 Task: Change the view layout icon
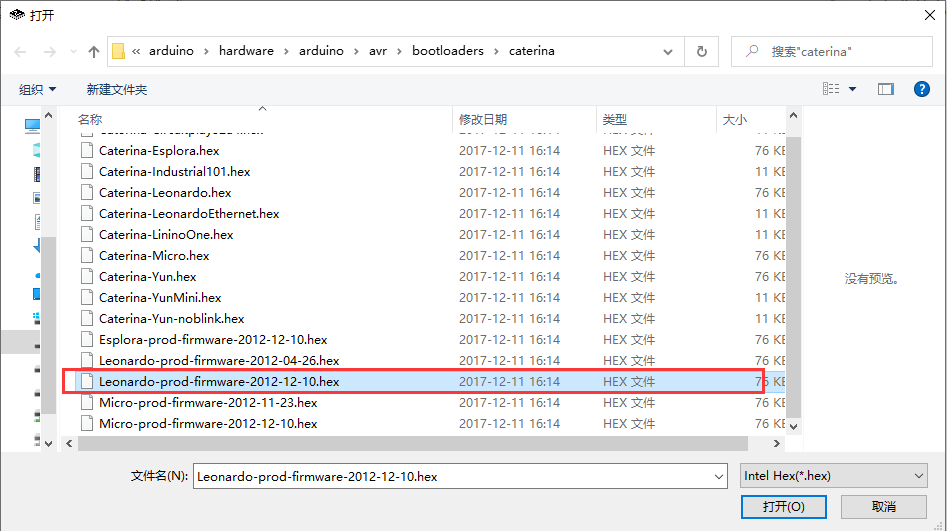tap(831, 89)
